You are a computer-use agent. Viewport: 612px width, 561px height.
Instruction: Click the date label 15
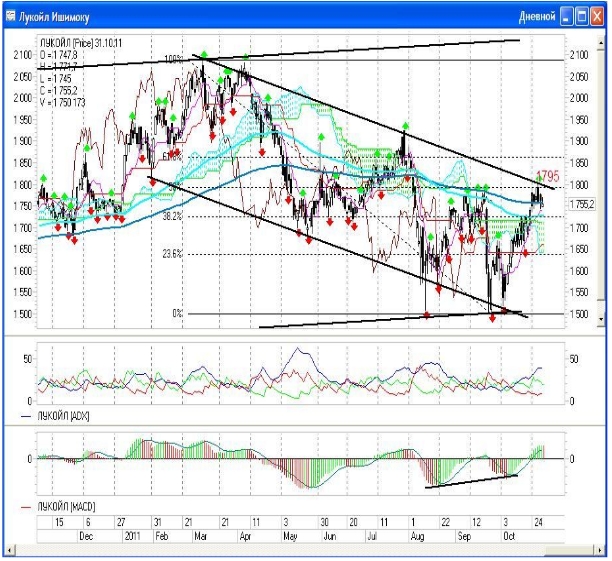click(x=59, y=522)
